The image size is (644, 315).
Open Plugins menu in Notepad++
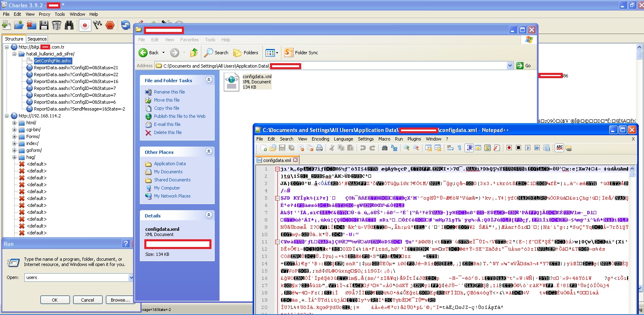click(414, 139)
